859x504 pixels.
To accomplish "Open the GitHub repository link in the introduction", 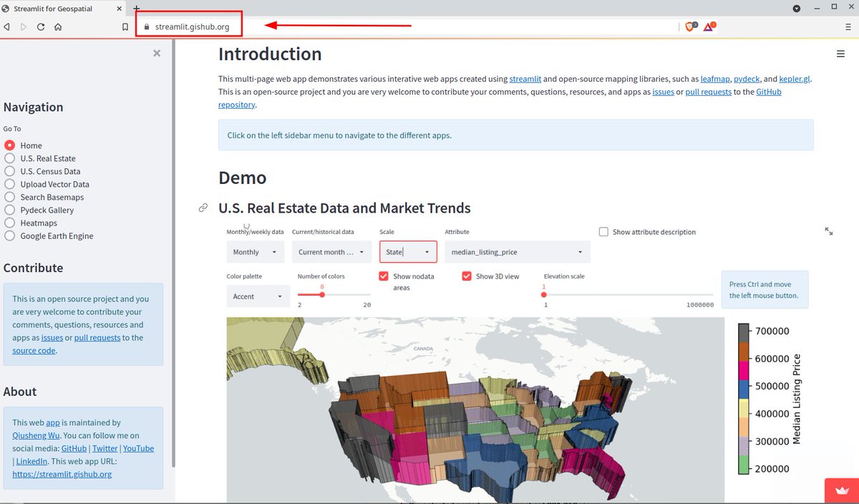I will point(768,92).
